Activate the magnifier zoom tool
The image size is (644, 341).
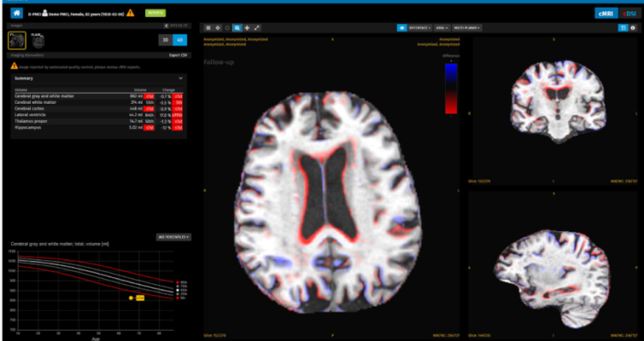pos(237,28)
